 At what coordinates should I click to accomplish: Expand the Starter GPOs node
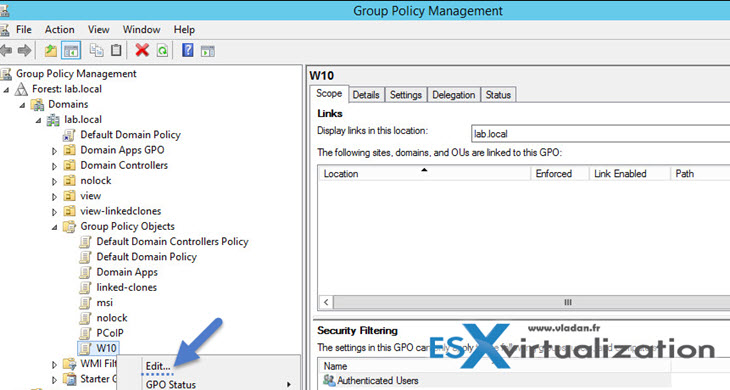point(54,380)
